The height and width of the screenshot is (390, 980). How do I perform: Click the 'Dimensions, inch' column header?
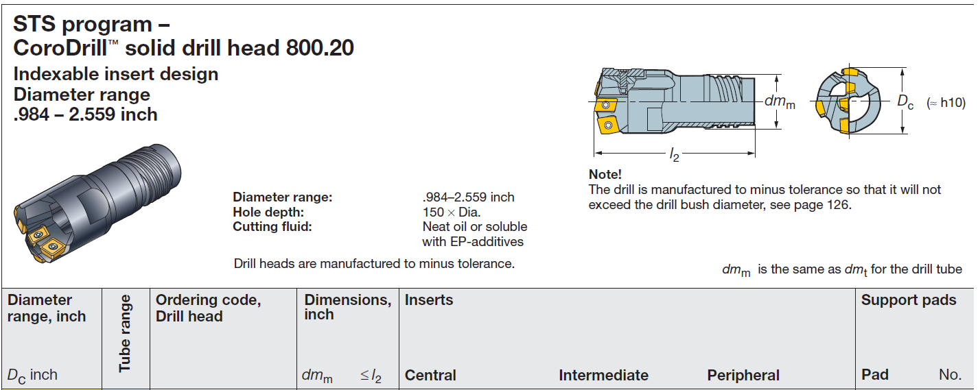(348, 307)
